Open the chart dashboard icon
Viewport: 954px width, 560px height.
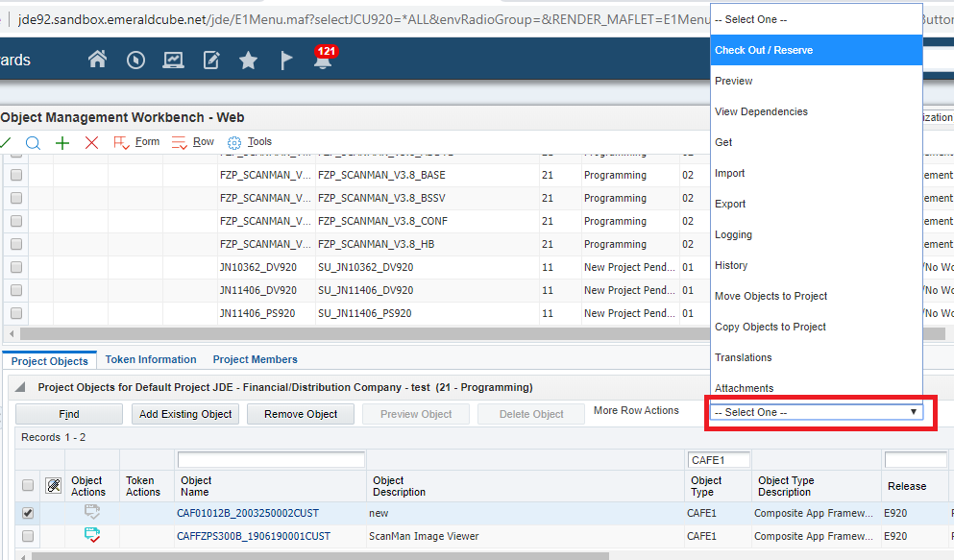tap(173, 60)
